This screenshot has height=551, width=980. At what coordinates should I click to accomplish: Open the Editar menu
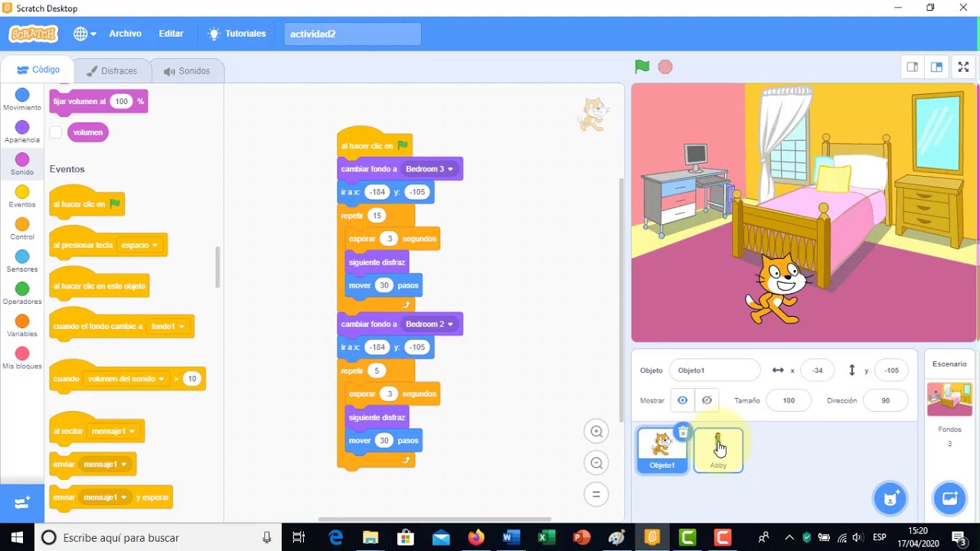[x=171, y=34]
